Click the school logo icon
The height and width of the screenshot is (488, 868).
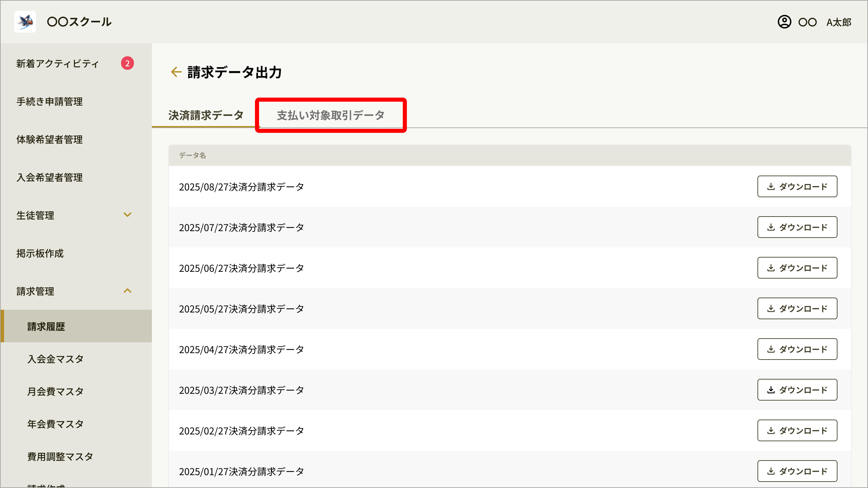pos(25,22)
